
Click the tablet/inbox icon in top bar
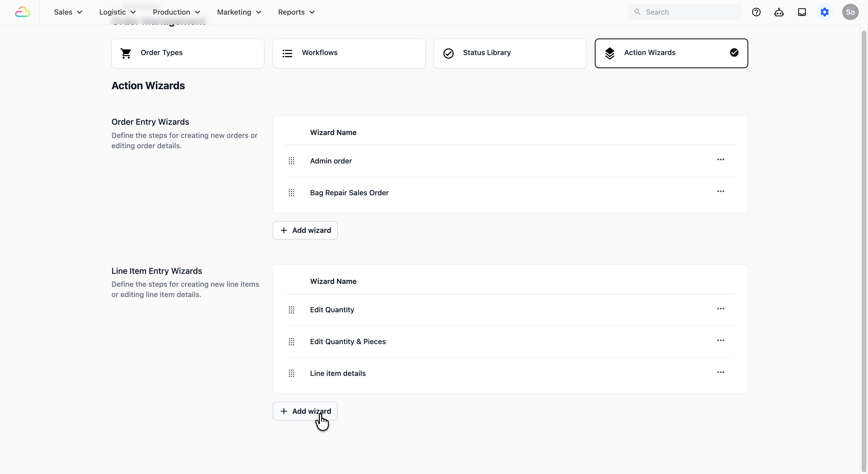click(x=802, y=12)
